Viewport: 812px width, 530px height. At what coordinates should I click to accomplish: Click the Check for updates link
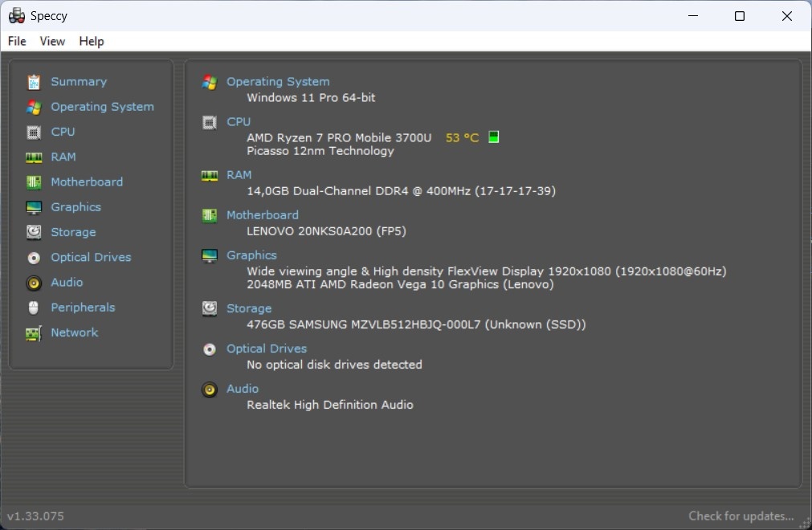[x=739, y=516]
